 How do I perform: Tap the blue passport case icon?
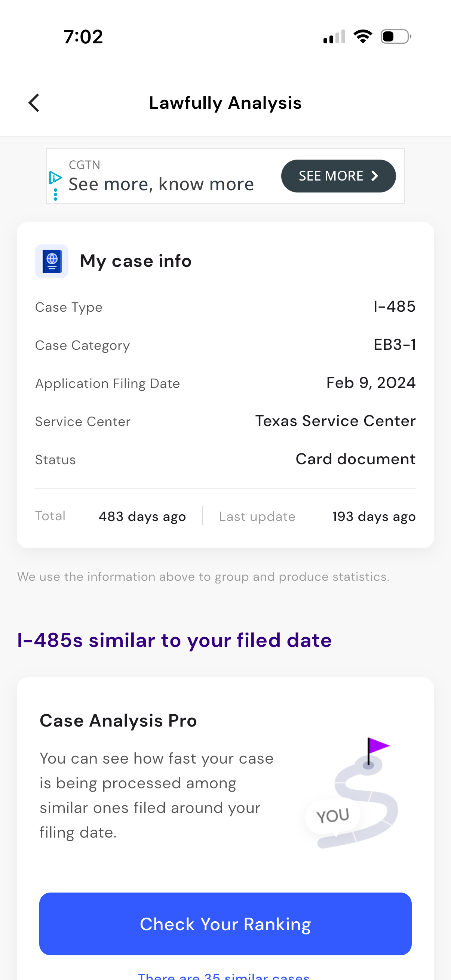[52, 261]
